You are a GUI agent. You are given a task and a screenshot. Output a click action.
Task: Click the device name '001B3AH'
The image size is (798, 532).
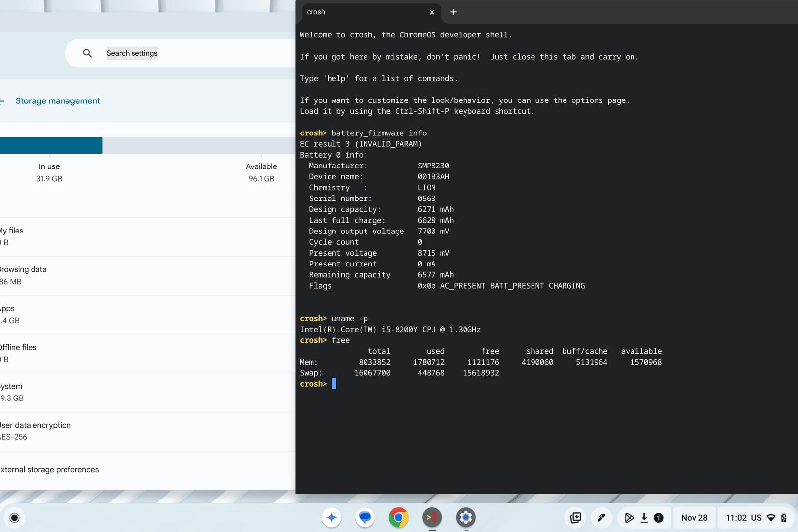click(x=433, y=177)
